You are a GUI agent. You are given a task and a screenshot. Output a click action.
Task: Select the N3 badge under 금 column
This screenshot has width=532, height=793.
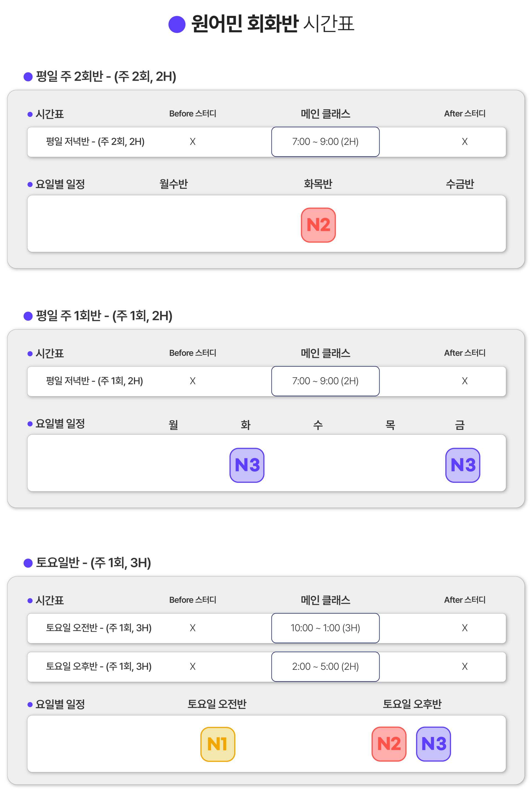pos(463,465)
